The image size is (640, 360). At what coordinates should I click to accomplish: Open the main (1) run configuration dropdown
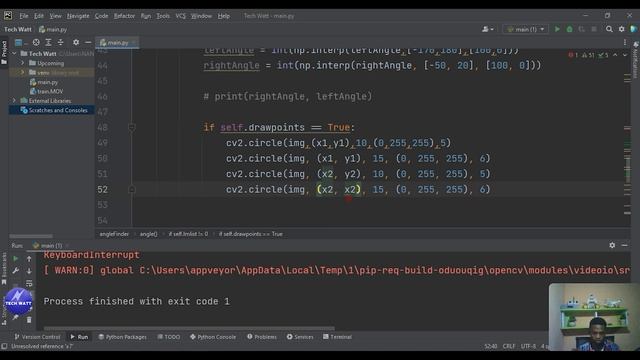[526, 29]
